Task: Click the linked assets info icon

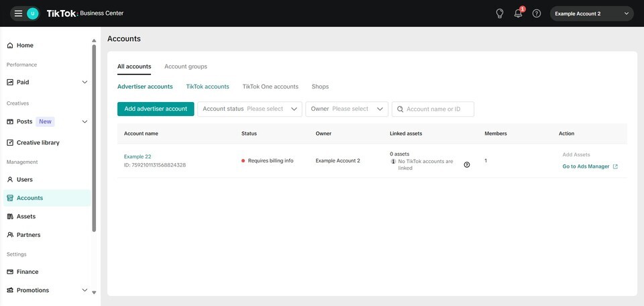Action: coord(467,164)
